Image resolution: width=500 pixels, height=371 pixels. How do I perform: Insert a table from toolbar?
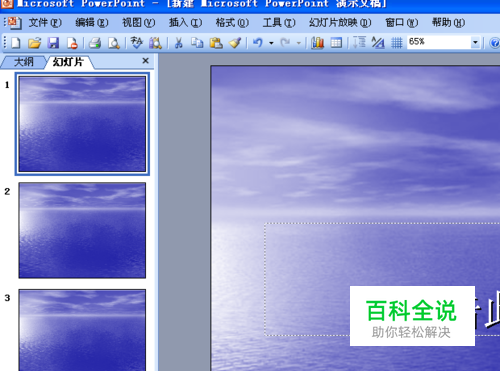[336, 43]
